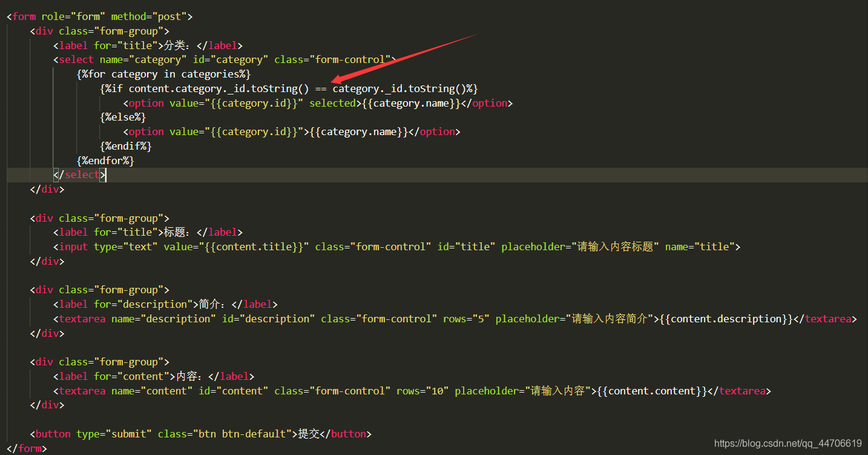Click the closing </select> tag
Image resolution: width=868 pixels, height=455 pixels.
point(79,174)
